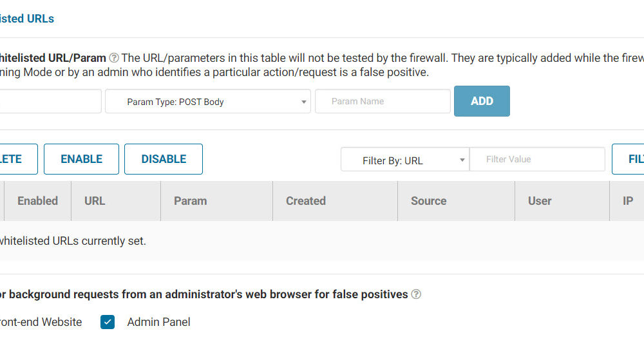
Task: Click the Source column header
Action: tap(428, 201)
